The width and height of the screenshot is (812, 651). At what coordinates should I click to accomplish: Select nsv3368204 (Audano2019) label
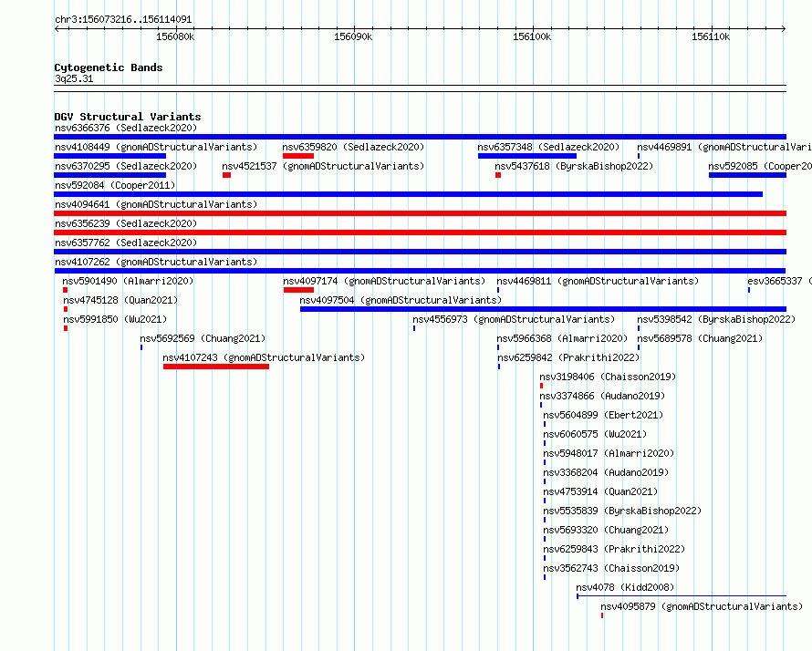point(606,472)
